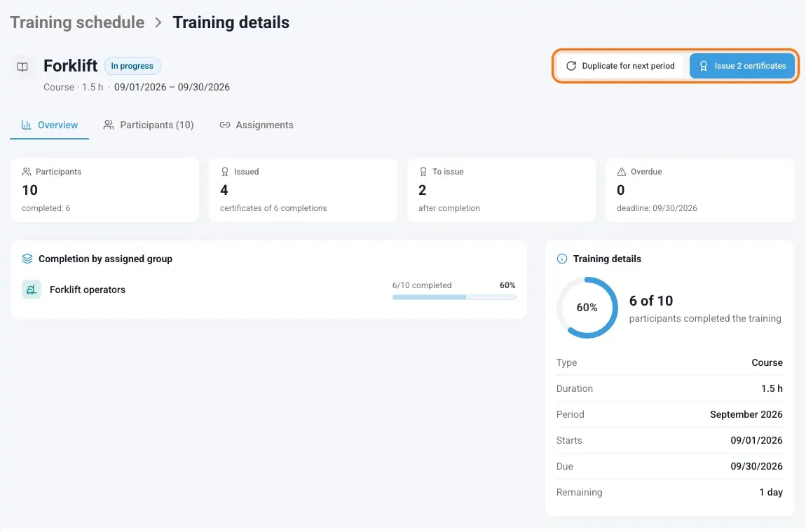Click the book icon beside Forklift

(x=22, y=67)
